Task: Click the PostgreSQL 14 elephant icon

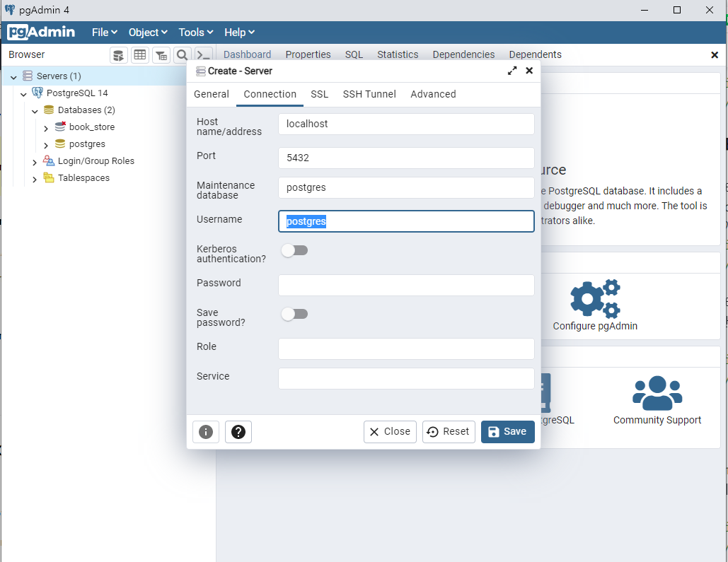Action: (37, 93)
